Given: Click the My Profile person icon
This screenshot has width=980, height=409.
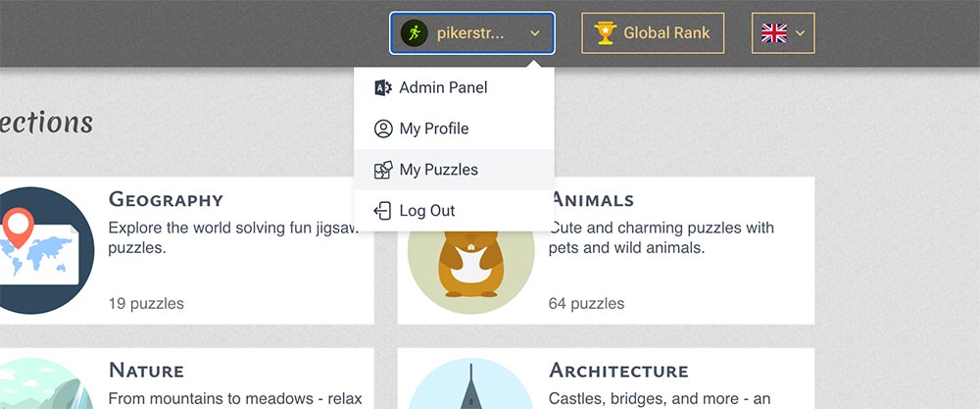Looking at the screenshot, I should 383,128.
